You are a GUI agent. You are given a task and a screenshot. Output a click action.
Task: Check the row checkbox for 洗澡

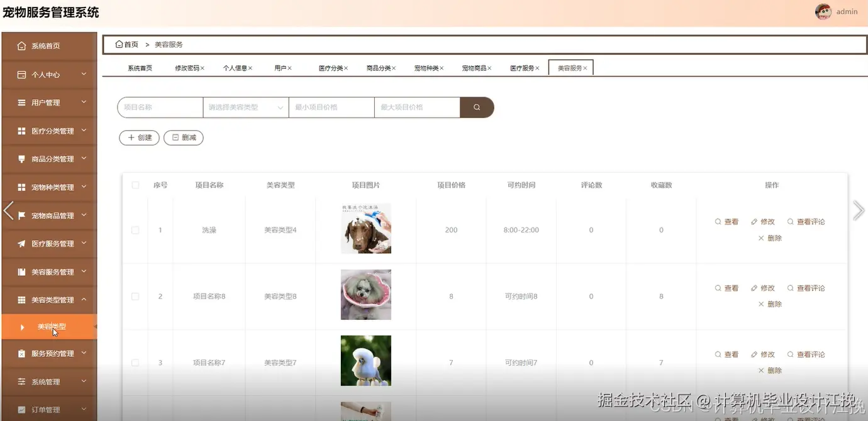click(x=135, y=231)
